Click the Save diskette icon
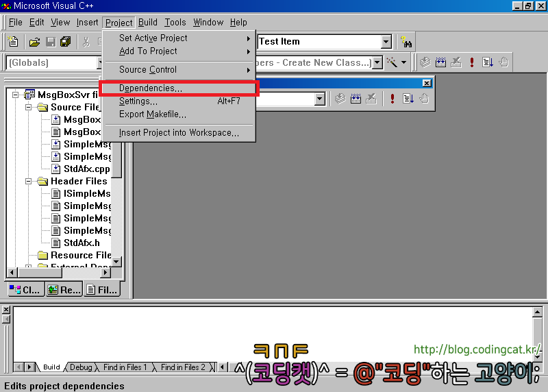 (51, 42)
